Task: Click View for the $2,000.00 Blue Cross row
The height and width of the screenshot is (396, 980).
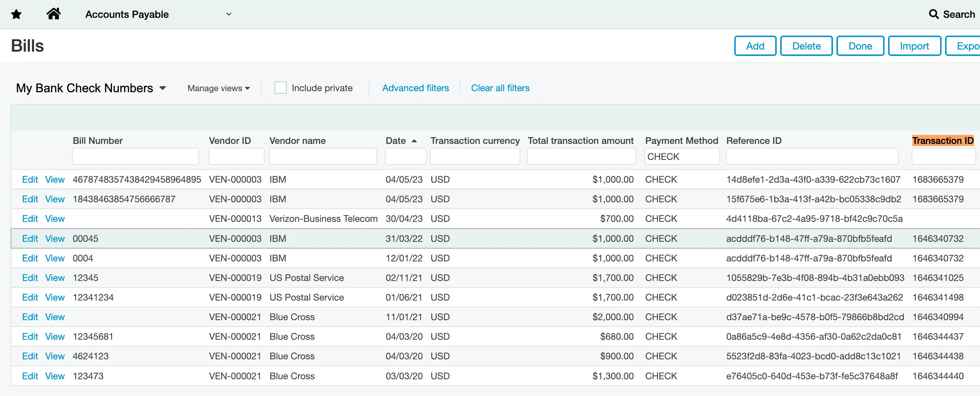Action: [55, 317]
